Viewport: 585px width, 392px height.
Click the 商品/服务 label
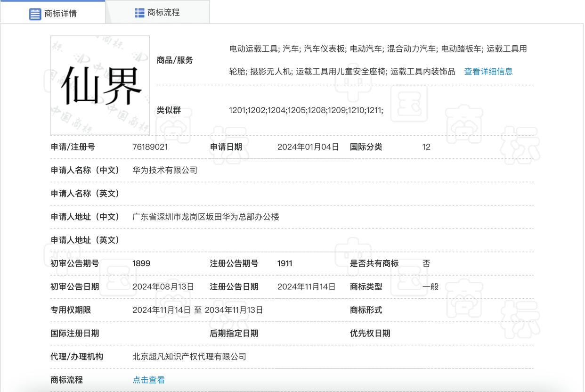tap(175, 60)
